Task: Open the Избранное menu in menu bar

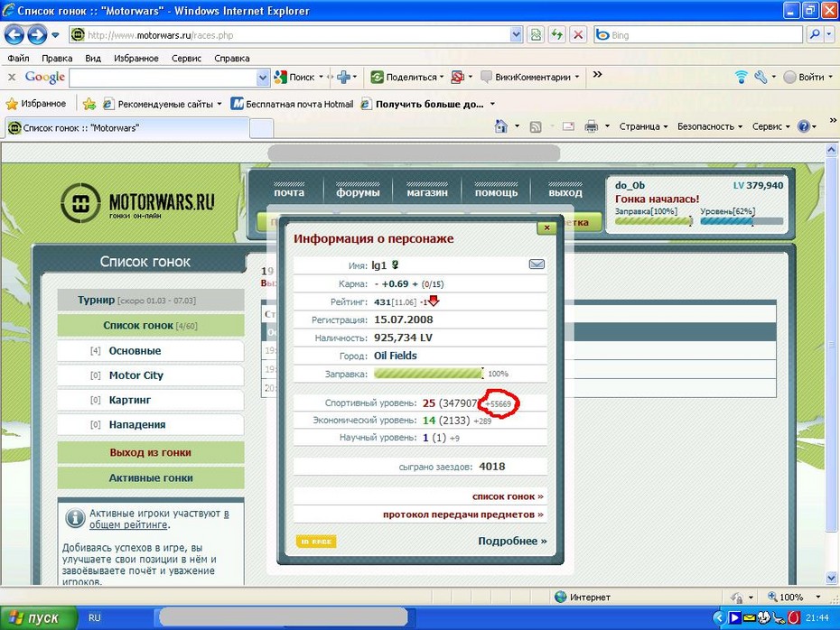Action: pos(136,59)
